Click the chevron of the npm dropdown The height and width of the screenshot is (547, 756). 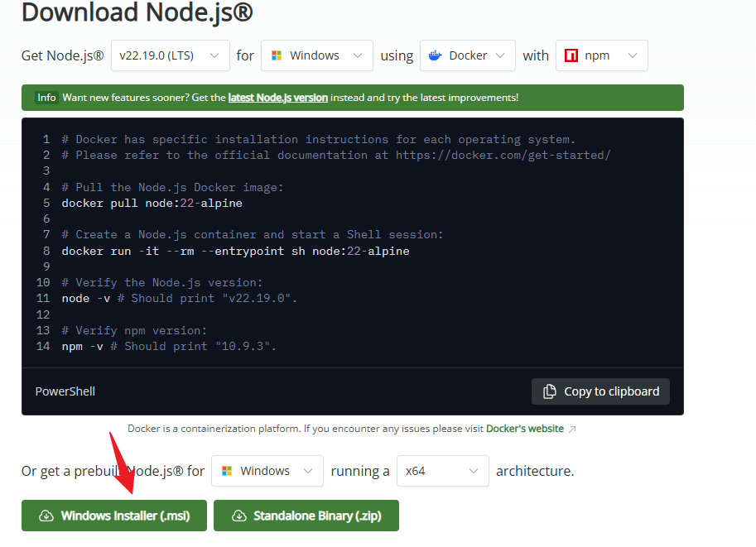pos(633,56)
